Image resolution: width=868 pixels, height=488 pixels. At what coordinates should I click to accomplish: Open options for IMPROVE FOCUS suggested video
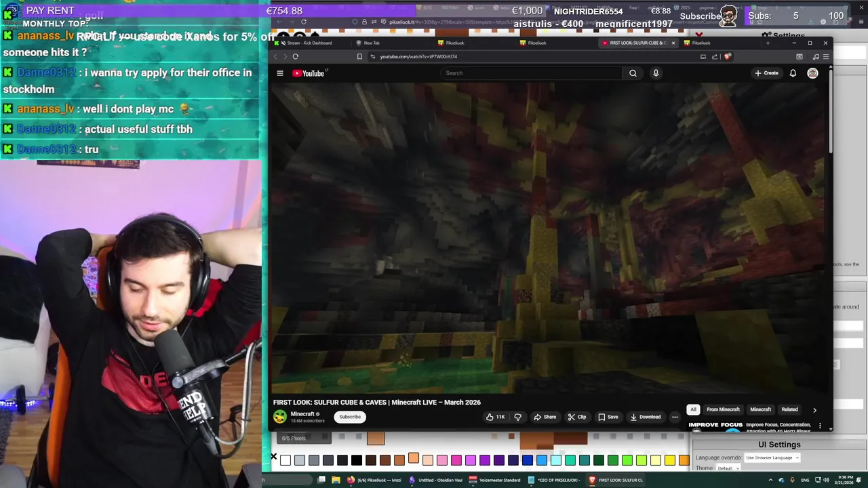click(x=820, y=426)
